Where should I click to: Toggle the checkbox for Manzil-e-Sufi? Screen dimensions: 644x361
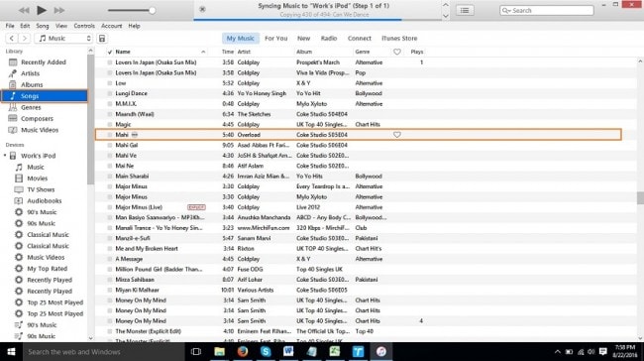click(110, 238)
